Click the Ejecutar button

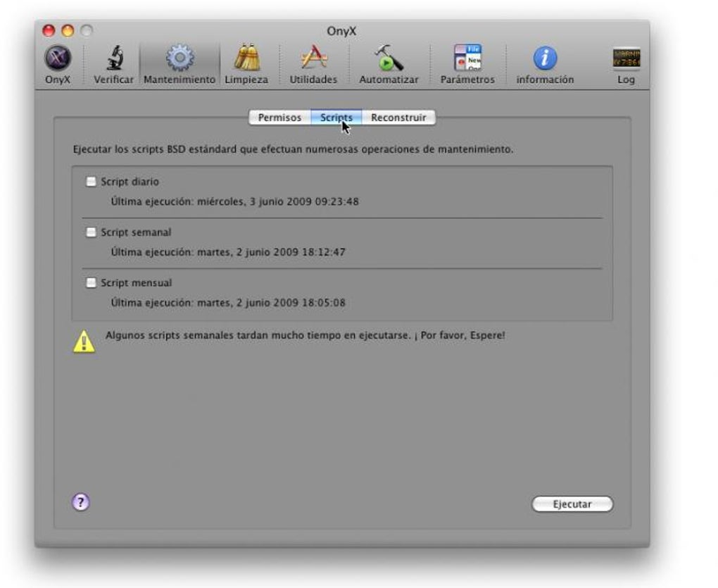[x=572, y=504]
